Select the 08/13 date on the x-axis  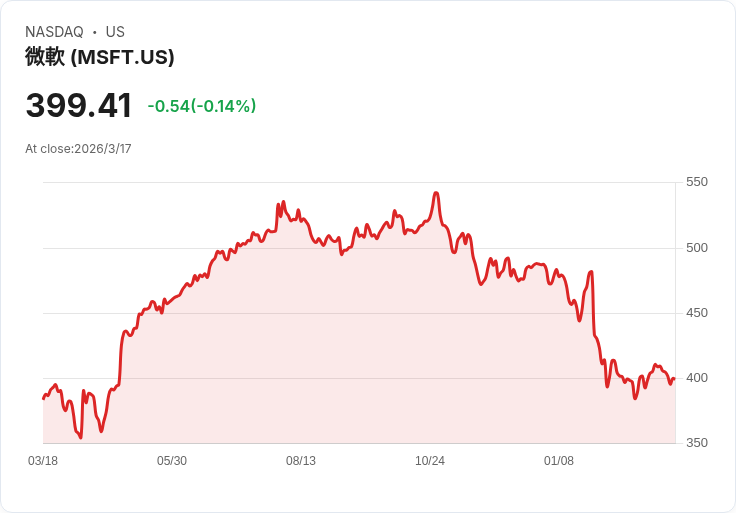coord(301,461)
